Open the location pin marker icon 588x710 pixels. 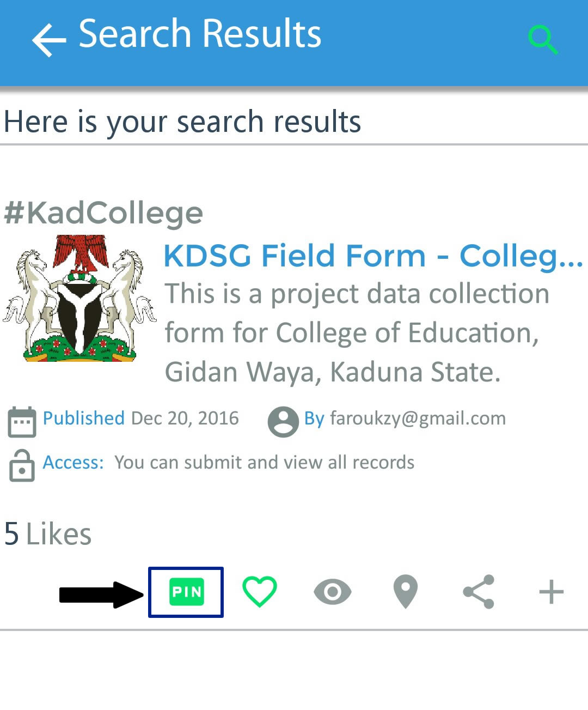[x=406, y=592]
